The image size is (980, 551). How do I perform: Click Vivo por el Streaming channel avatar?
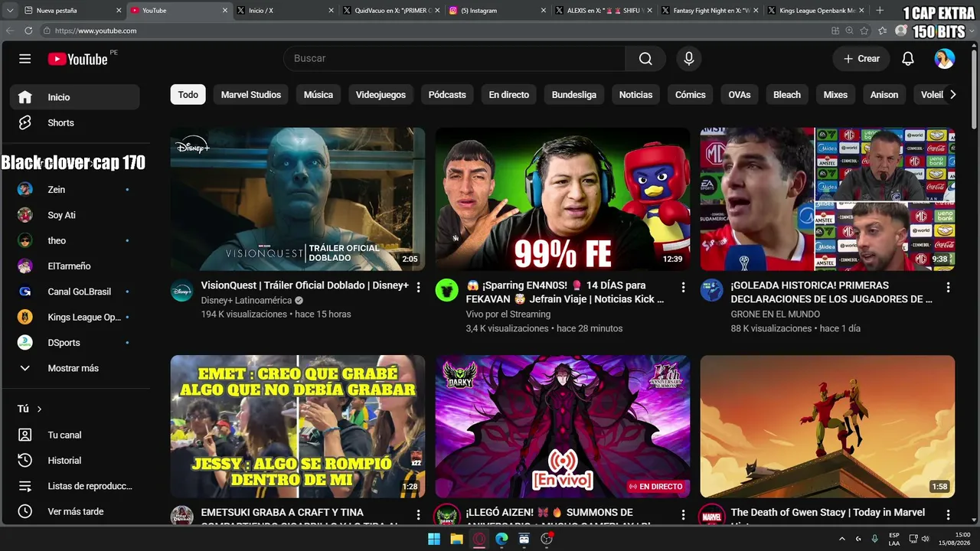click(x=447, y=290)
